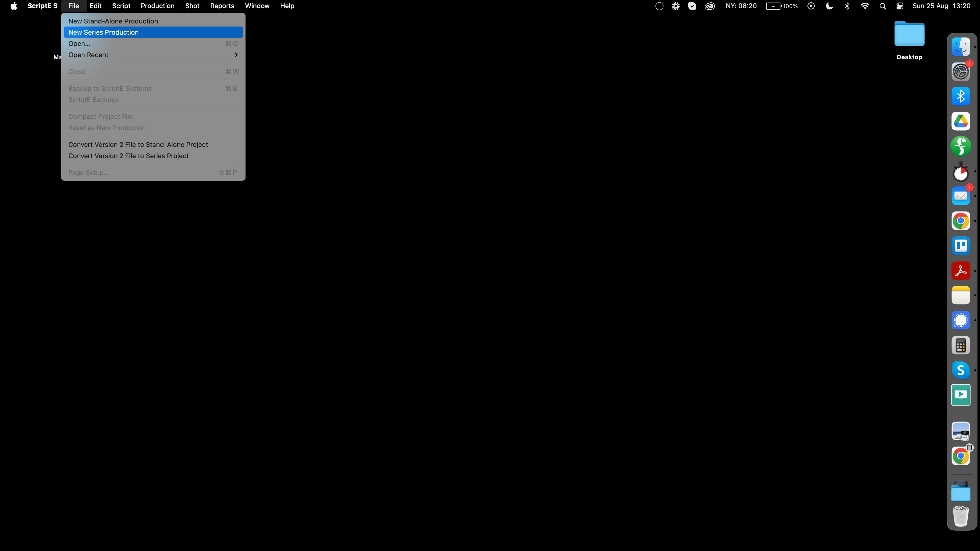Open Signal messenger in the dock
Screen dimensions: 980x551
[960, 320]
